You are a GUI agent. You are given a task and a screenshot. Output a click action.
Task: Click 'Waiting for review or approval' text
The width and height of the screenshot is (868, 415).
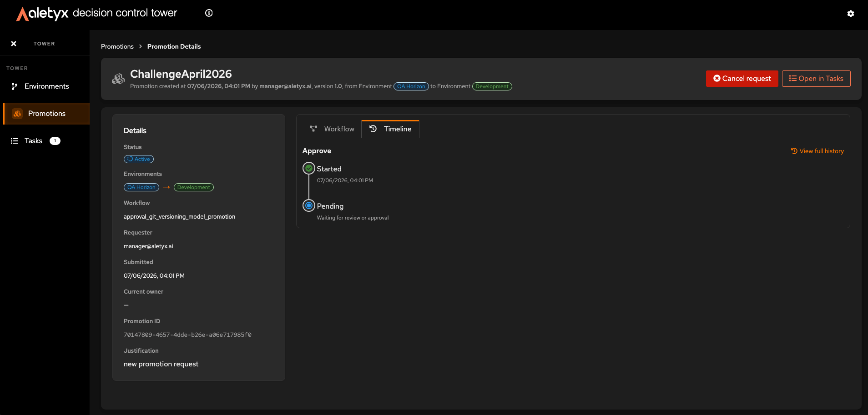click(353, 218)
